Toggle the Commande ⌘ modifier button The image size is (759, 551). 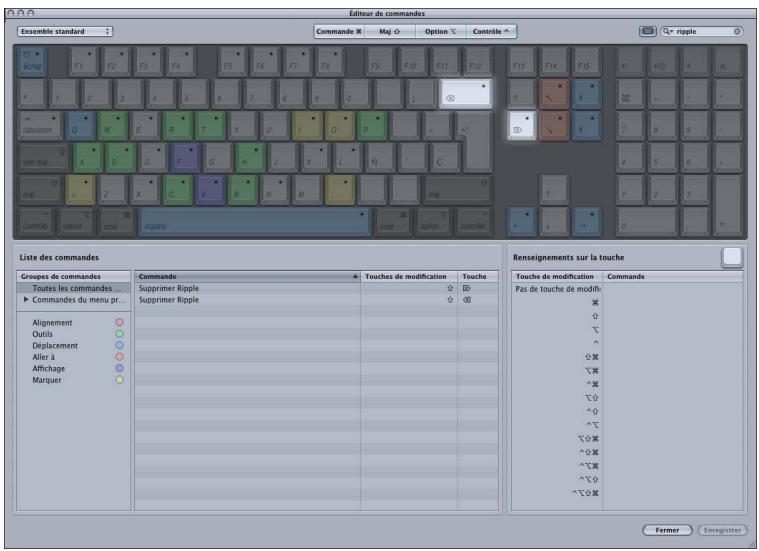click(339, 31)
